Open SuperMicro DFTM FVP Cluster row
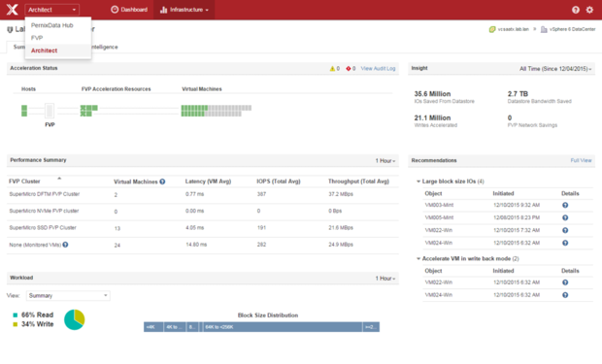602x364 pixels. pyautogui.click(x=203, y=194)
